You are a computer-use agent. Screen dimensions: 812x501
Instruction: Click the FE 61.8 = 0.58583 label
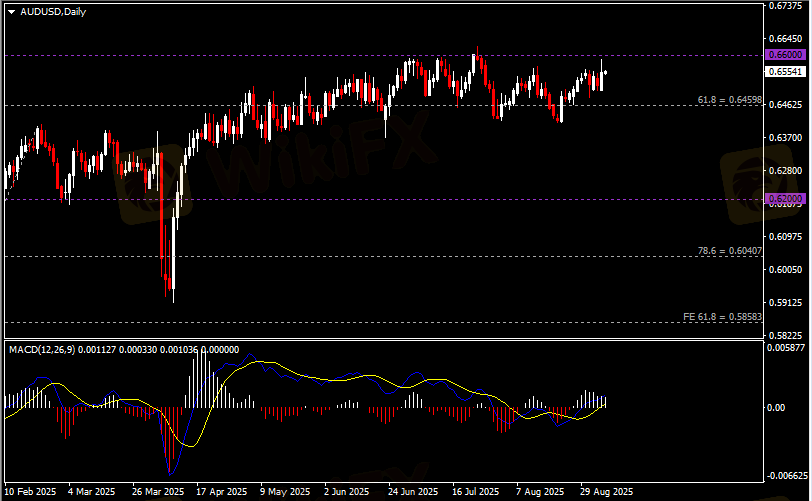coord(722,316)
